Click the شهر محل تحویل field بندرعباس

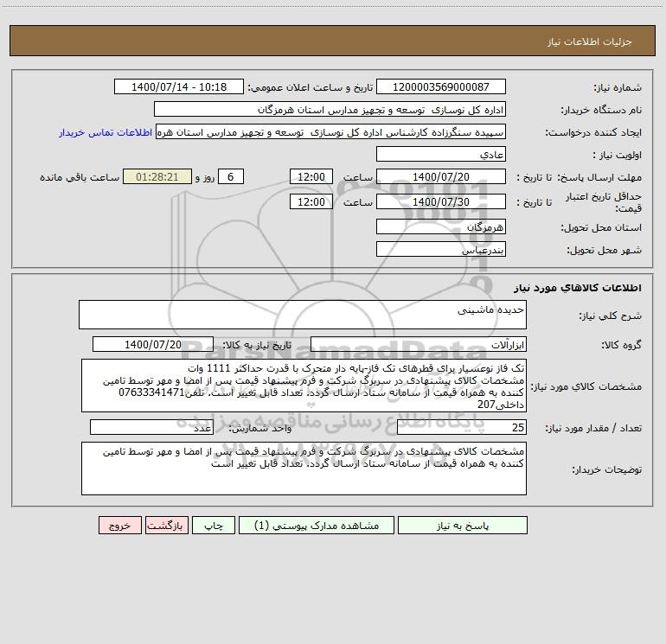(x=441, y=249)
